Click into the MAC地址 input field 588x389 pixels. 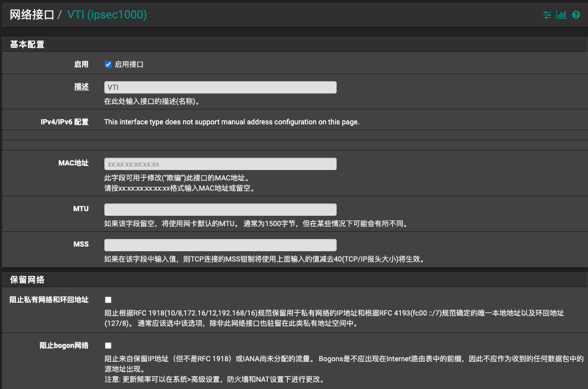pyautogui.click(x=220, y=164)
